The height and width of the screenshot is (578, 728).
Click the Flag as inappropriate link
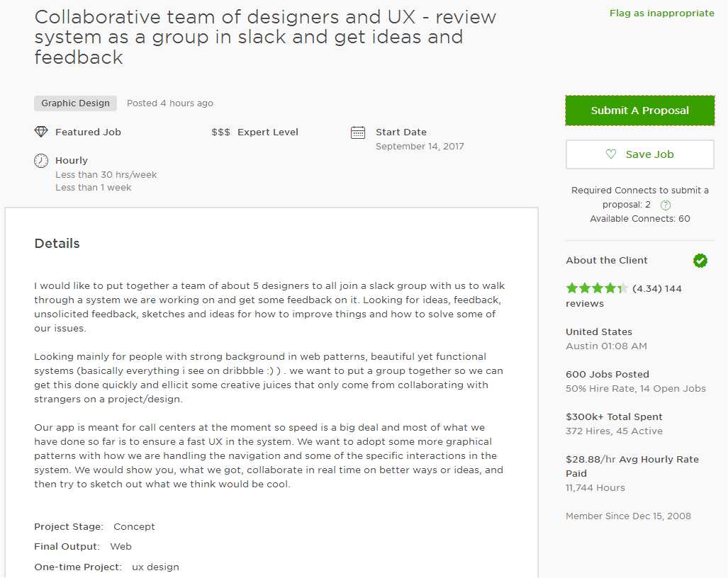(x=661, y=13)
